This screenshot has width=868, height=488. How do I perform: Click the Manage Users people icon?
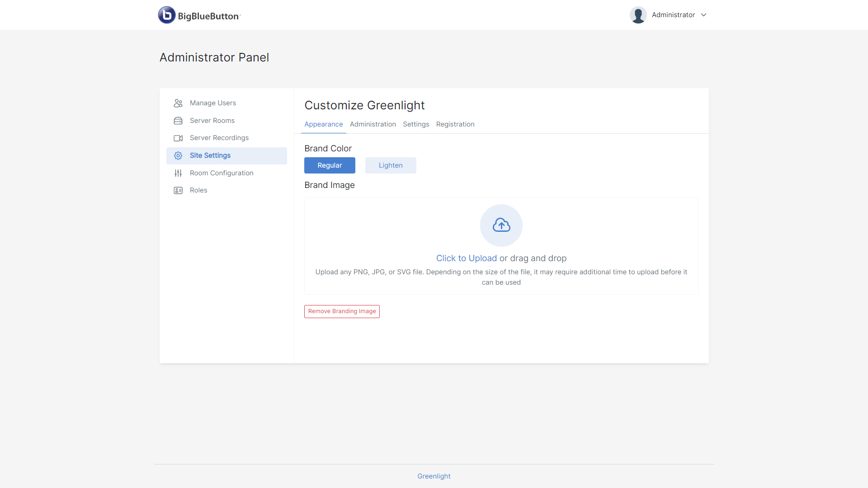178,103
